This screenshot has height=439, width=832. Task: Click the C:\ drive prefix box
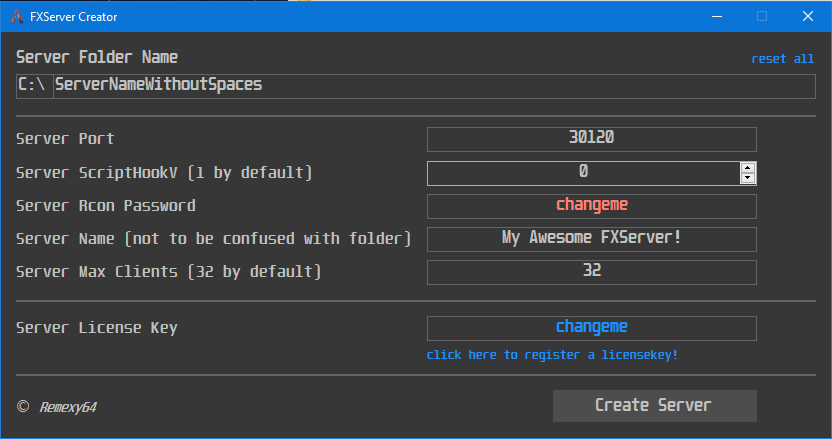tap(35, 86)
